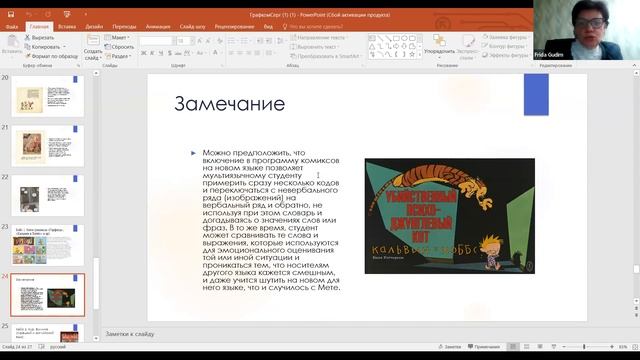This screenshot has height=360, width=640.
Task: Center-align the text
Action: (x=240, y=53)
